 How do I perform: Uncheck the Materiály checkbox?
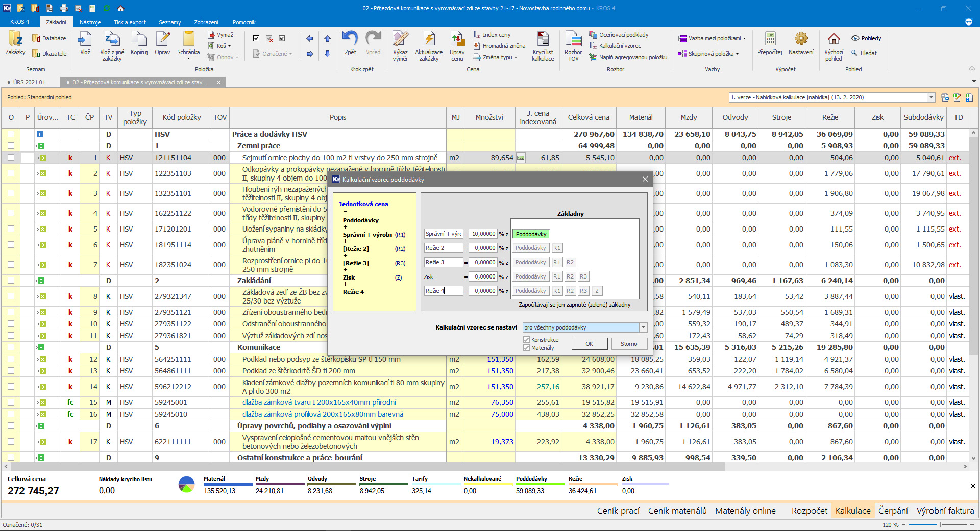click(x=527, y=348)
